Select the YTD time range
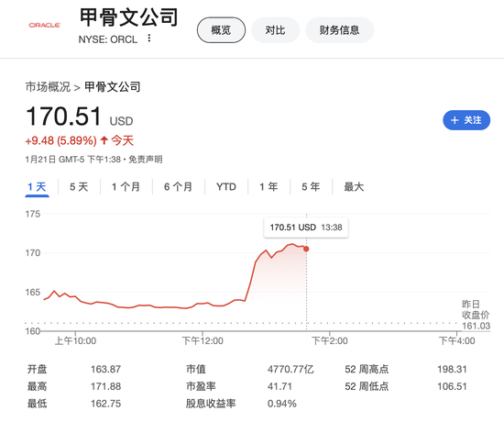Screen dimensions: 504x422 click(226, 187)
